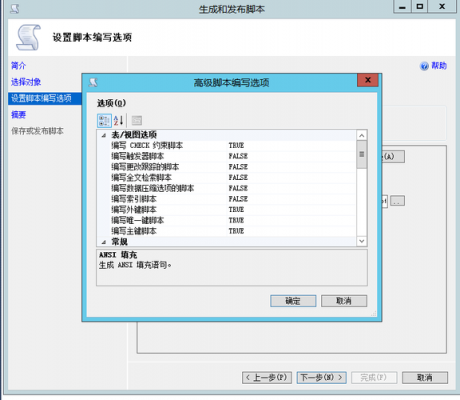Click FALSE value of 编写索引脚本
This screenshot has height=400, width=460.
[238, 199]
